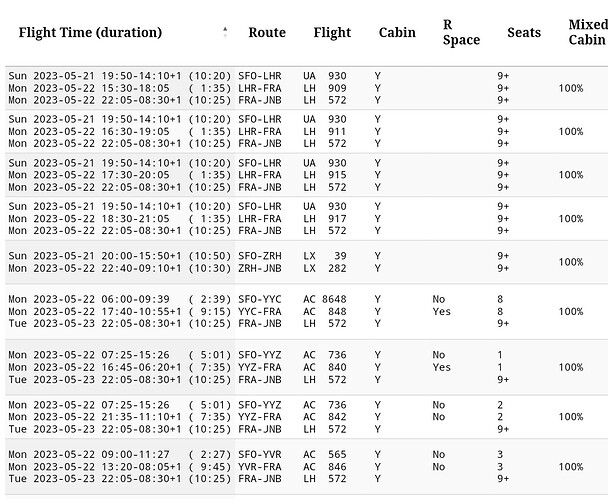Click the ZRH-JNB route entry
608x499 pixels.
pos(265,268)
